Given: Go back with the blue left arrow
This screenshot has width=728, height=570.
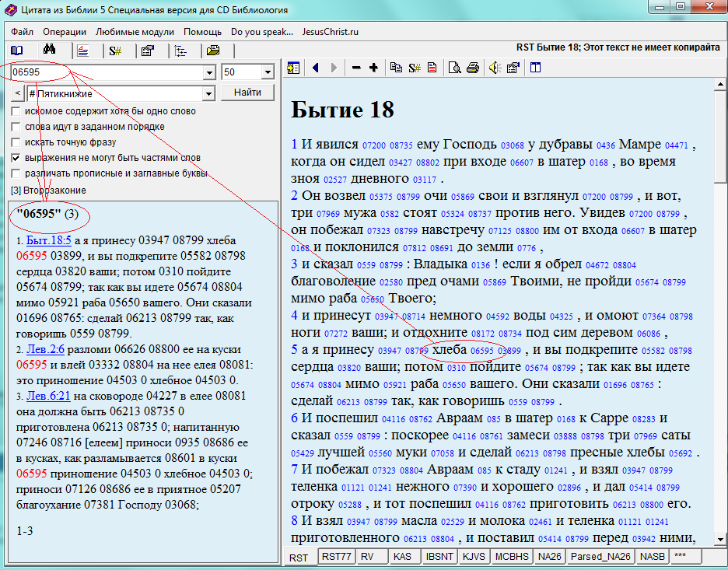Looking at the screenshot, I should [x=316, y=68].
